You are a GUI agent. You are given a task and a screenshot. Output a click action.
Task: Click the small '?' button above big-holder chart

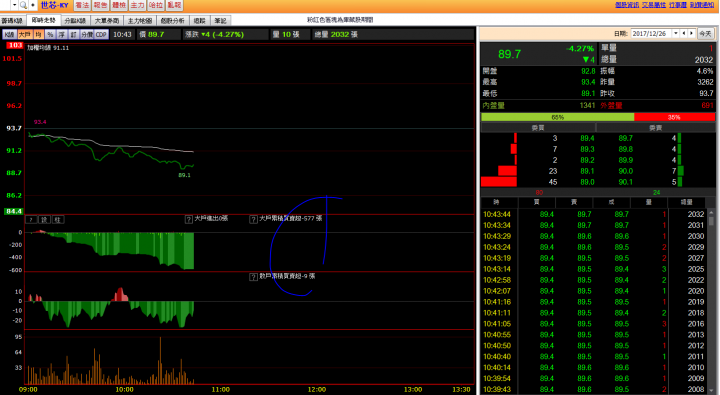tap(31, 220)
